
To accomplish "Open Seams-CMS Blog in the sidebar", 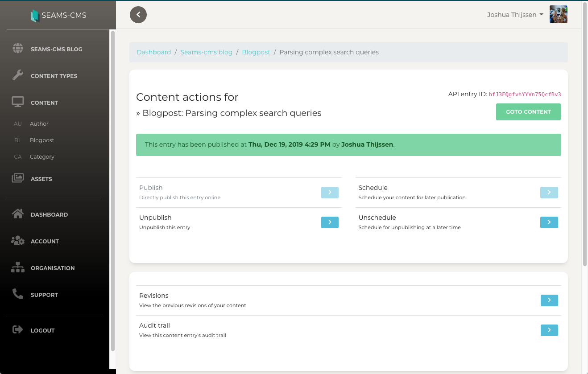I will [x=56, y=49].
